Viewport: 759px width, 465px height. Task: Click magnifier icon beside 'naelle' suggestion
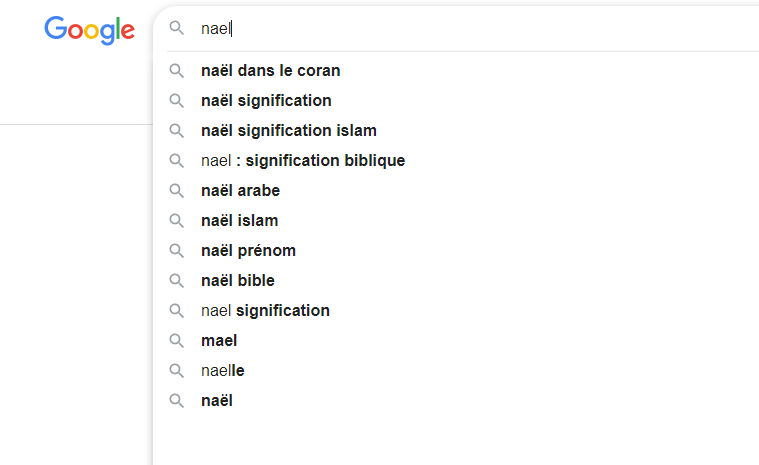click(x=177, y=371)
